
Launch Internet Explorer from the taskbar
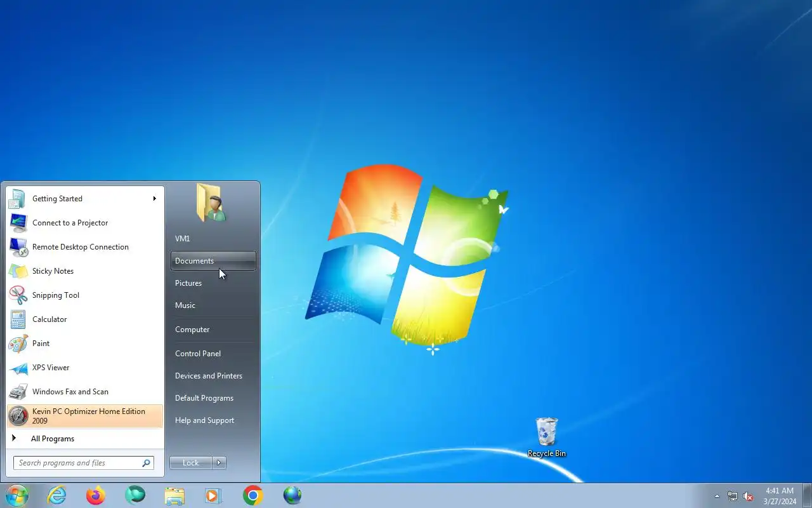tap(57, 495)
